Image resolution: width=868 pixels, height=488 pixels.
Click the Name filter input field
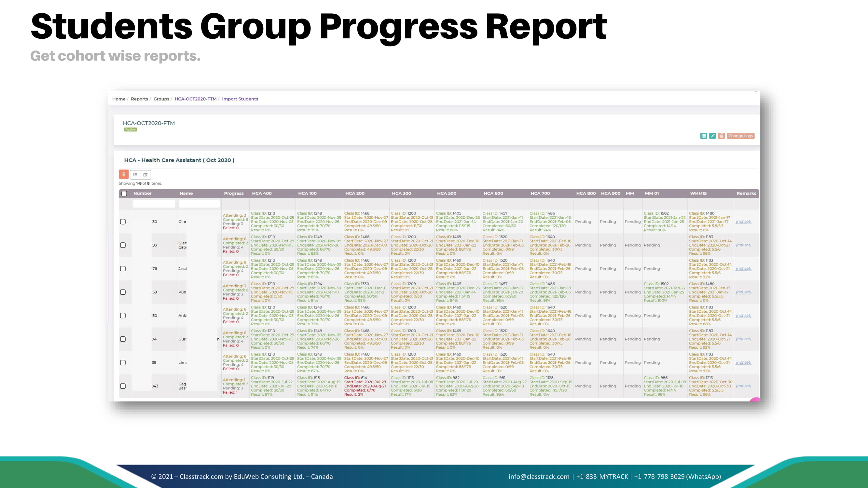click(x=199, y=204)
